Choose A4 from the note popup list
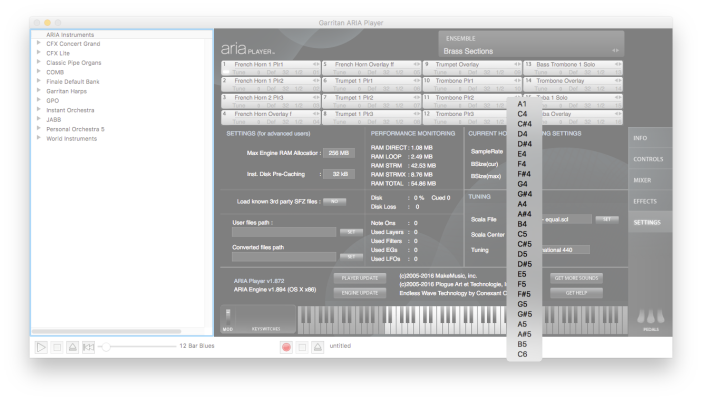 point(524,204)
